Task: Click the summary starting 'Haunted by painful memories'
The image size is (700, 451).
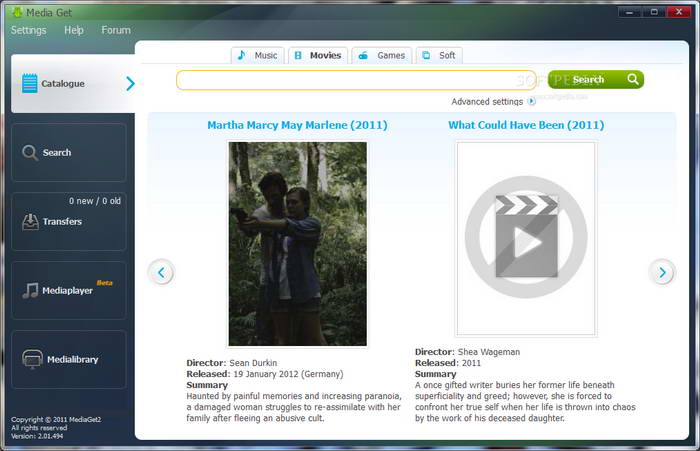Action: [x=294, y=407]
